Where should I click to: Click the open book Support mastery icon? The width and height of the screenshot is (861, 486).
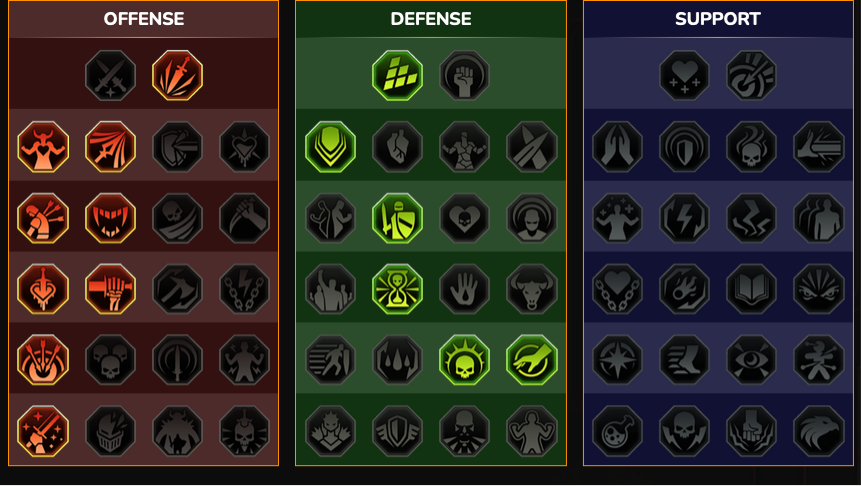751,289
